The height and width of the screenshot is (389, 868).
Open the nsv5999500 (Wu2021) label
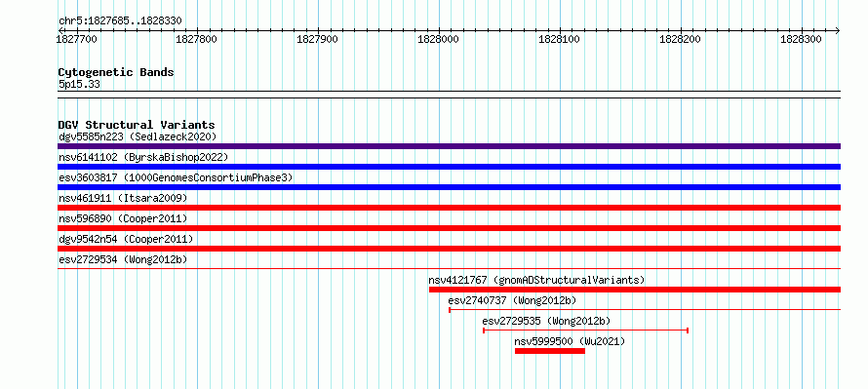point(570,341)
